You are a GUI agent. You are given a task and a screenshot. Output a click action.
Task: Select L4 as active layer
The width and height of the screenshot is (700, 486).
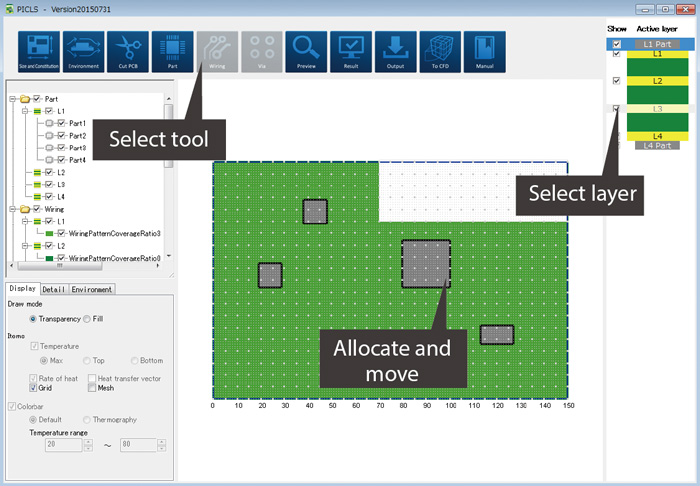pos(657,136)
